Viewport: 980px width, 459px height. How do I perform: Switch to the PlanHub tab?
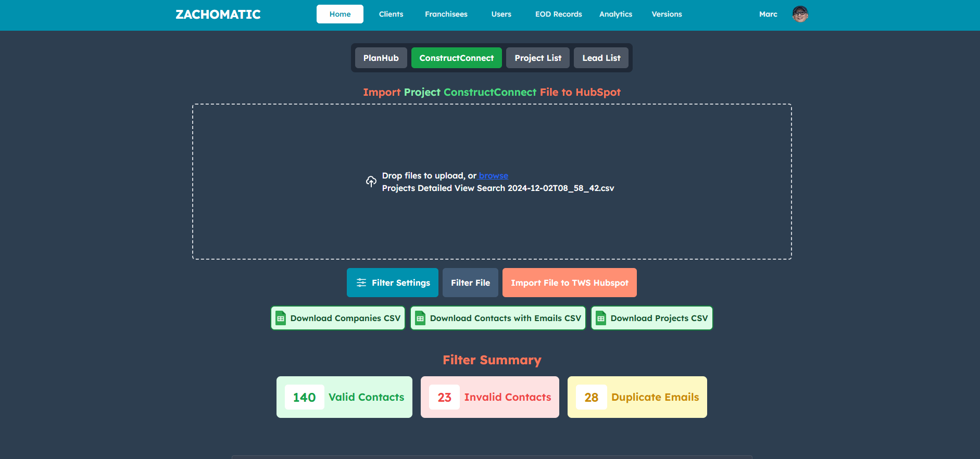pyautogui.click(x=381, y=58)
